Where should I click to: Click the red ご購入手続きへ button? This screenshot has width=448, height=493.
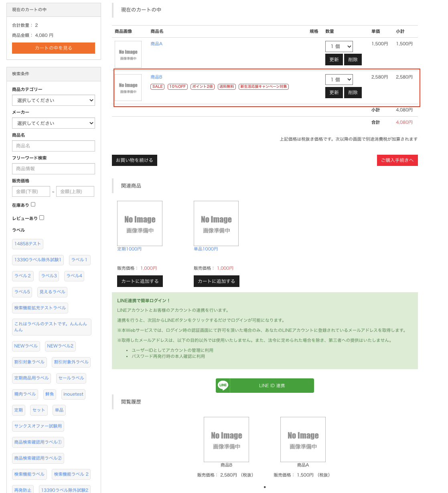[397, 160]
